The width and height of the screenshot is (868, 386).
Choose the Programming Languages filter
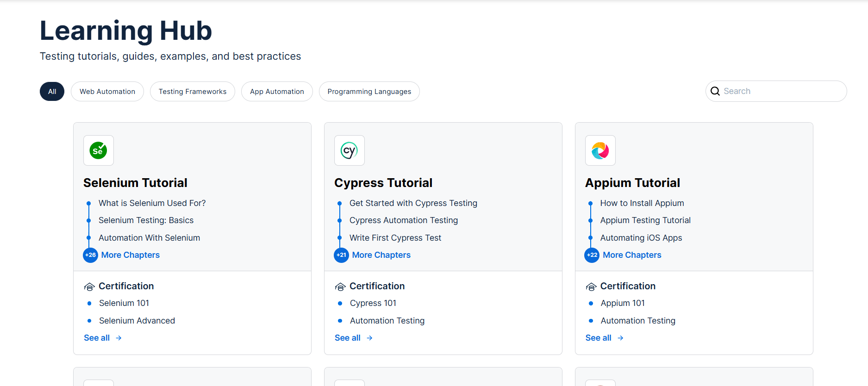pos(369,92)
